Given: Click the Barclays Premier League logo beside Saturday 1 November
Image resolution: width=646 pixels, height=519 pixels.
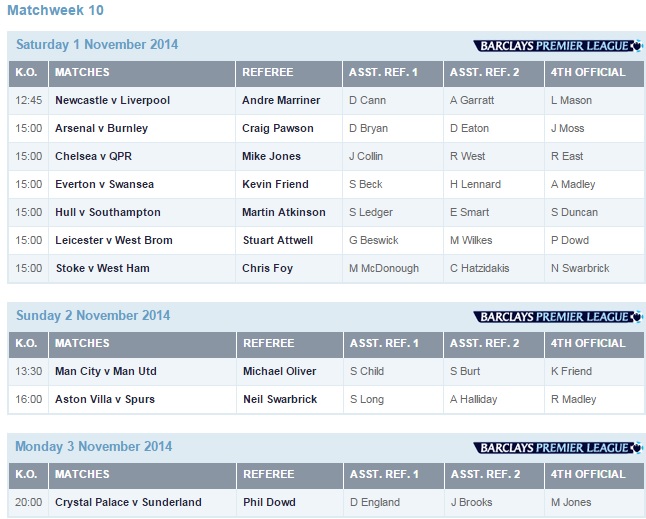Looking at the screenshot, I should coord(558,45).
